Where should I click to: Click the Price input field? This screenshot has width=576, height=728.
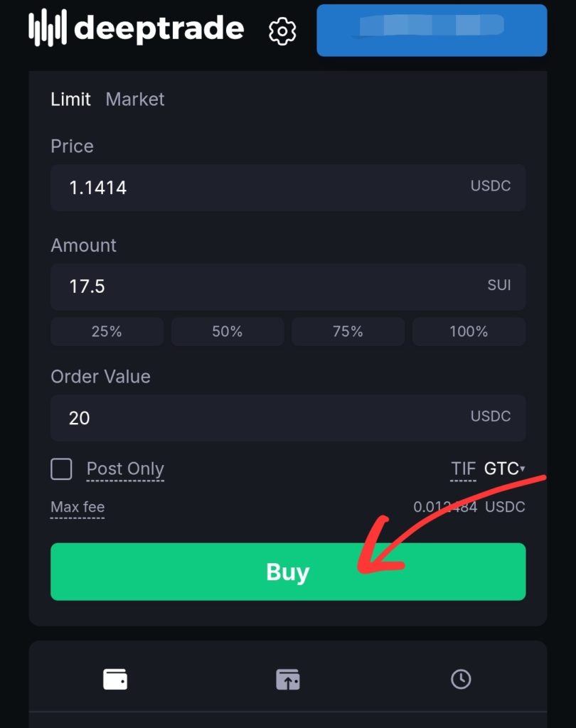[x=263, y=188]
